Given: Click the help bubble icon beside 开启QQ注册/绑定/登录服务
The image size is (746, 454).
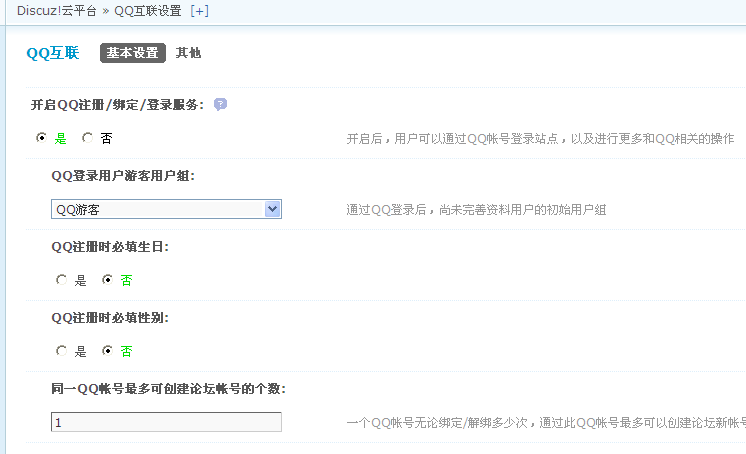Looking at the screenshot, I should coord(221,104).
